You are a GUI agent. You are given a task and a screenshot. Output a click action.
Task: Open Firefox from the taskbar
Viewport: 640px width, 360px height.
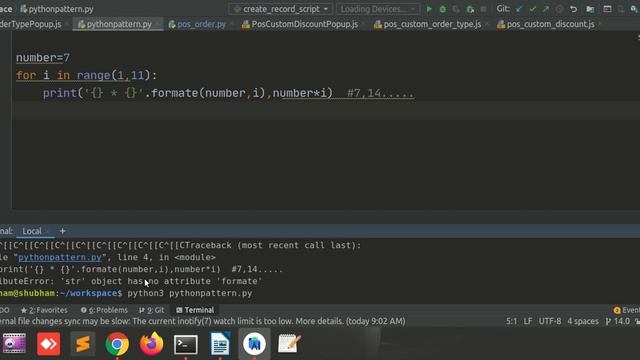(x=151, y=344)
